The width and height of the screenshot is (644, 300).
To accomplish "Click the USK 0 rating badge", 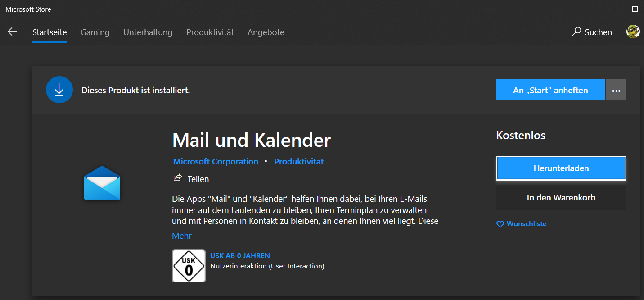I will pos(189,266).
